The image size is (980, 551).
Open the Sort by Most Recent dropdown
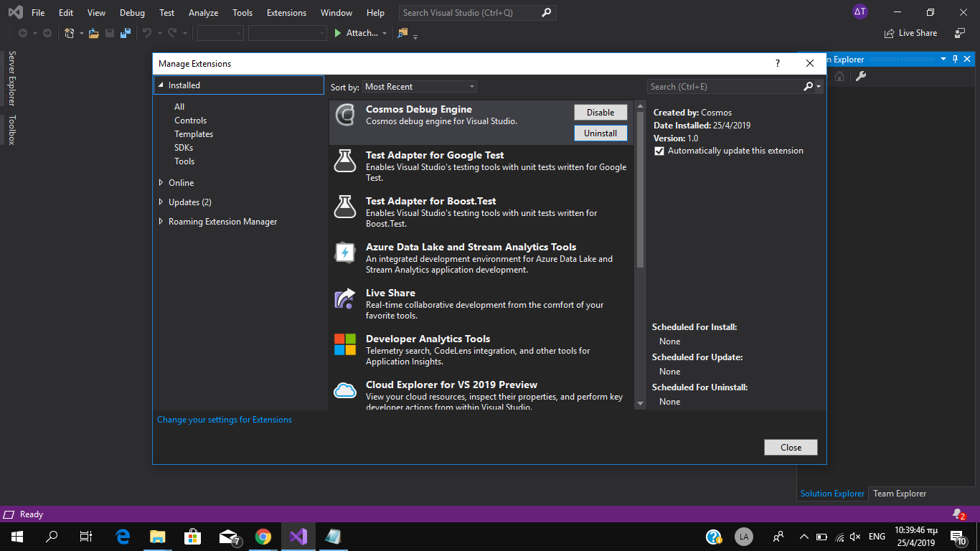point(420,87)
